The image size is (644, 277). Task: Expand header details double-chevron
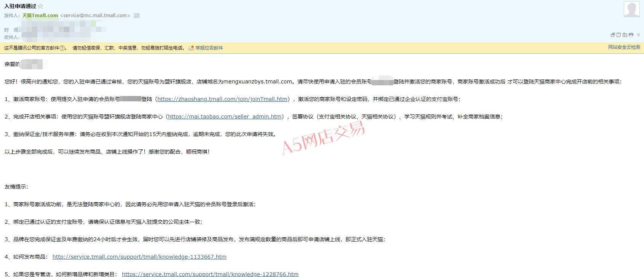click(638, 35)
